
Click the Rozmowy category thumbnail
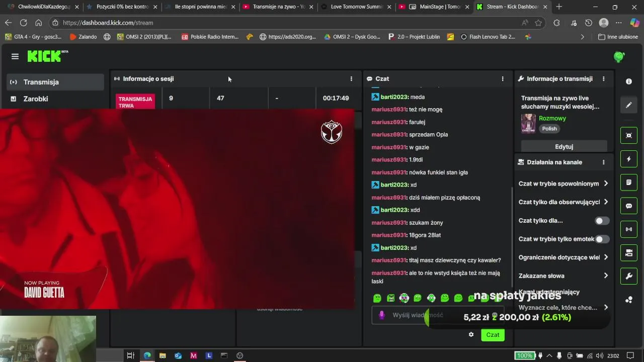pos(528,123)
